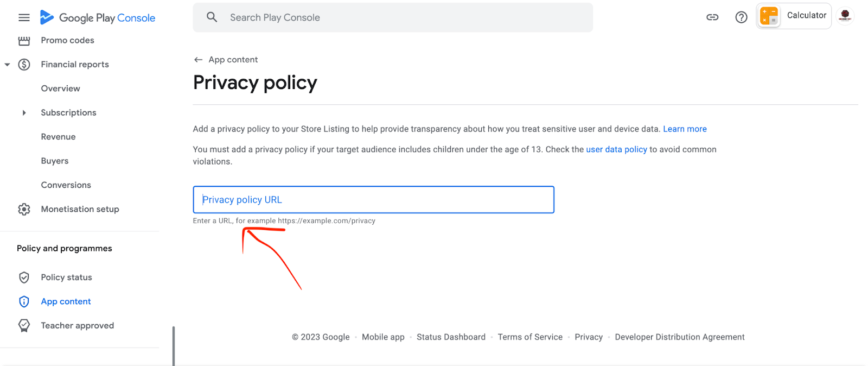Screen dimensions: 868x366
Task: Expand the Subscriptions submenu
Action: pos(24,113)
